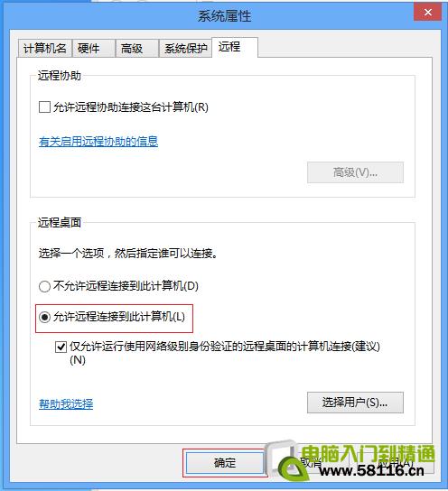Screen dimensions: 448x491
Task: Close the 系统属性 dialog window
Action: click(x=427, y=13)
